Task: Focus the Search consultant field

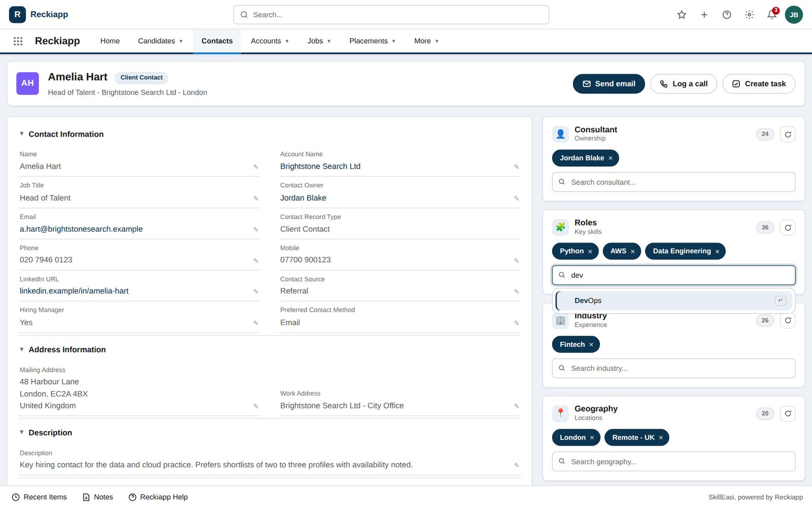Action: point(673,182)
